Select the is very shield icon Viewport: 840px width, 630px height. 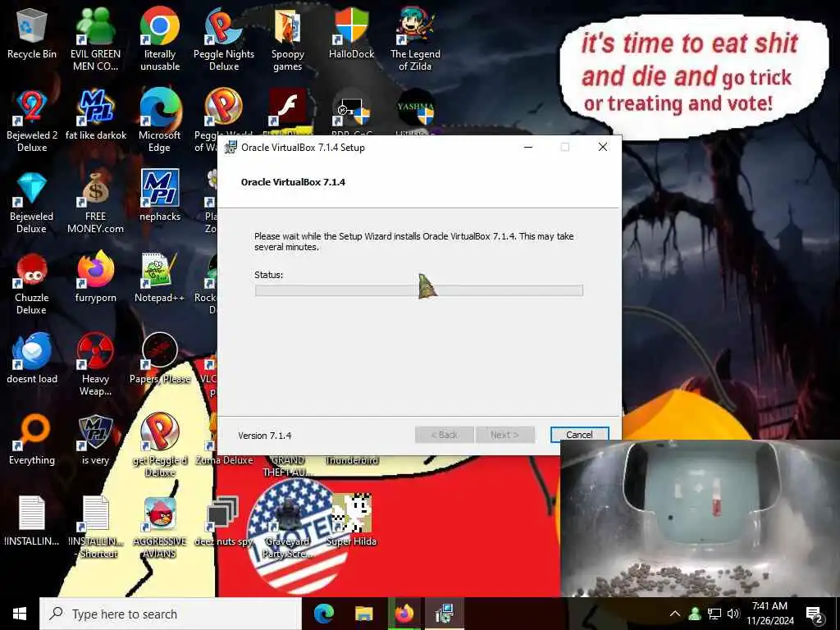[x=95, y=440]
